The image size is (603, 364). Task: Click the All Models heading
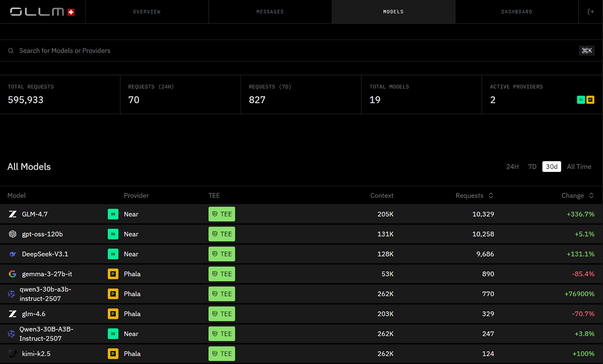coord(29,167)
